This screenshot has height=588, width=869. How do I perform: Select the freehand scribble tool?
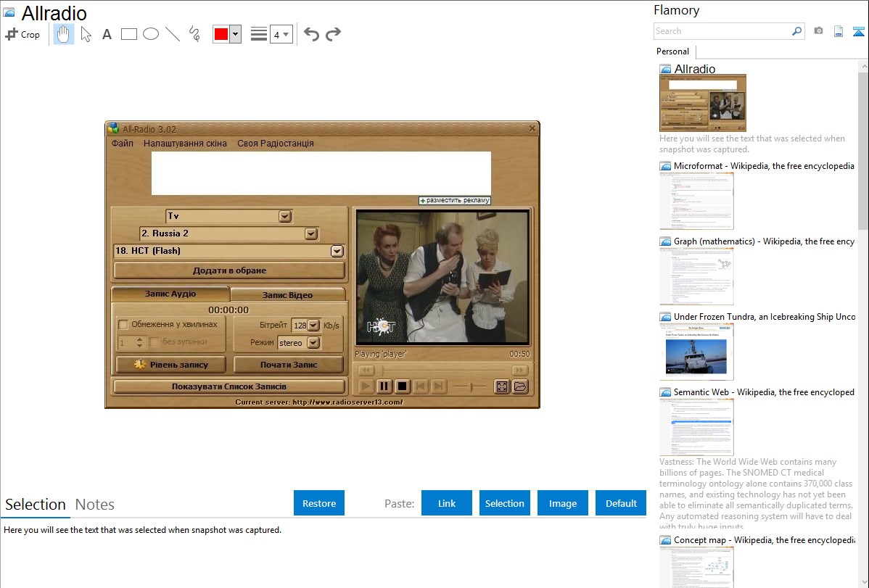click(194, 34)
